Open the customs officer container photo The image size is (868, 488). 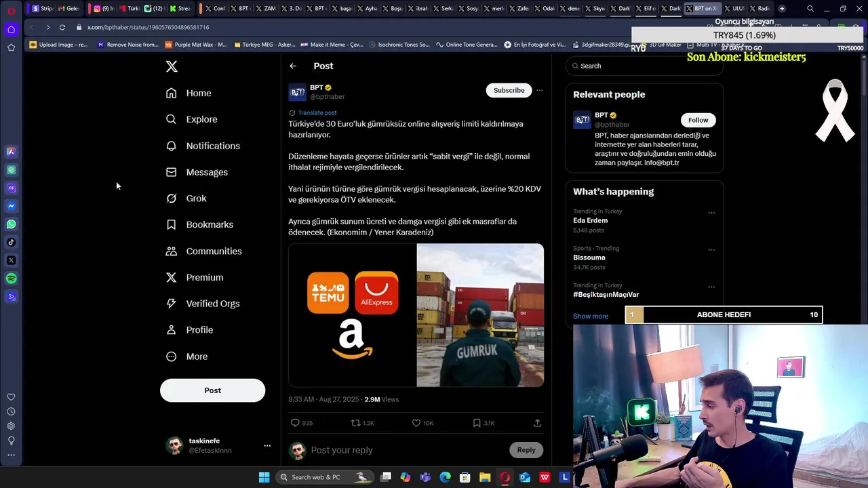tap(480, 315)
